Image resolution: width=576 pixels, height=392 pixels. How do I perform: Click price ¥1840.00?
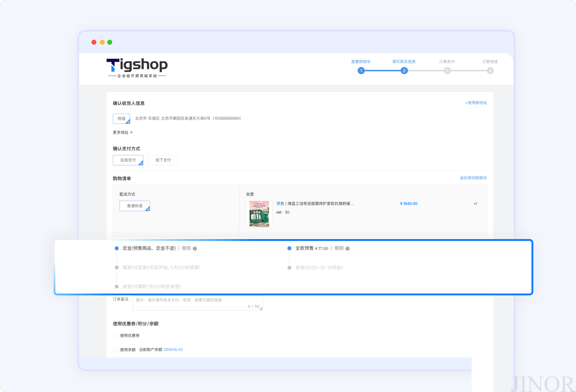pyautogui.click(x=409, y=204)
